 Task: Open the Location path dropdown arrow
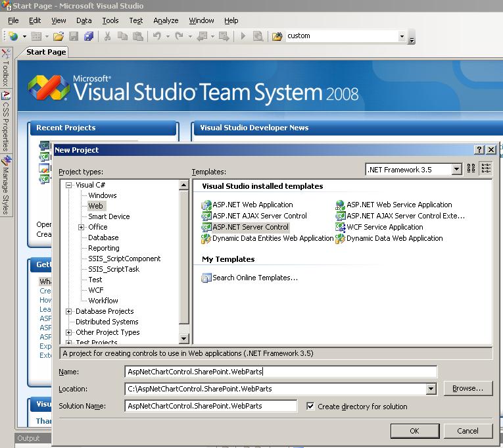pyautogui.click(x=431, y=389)
